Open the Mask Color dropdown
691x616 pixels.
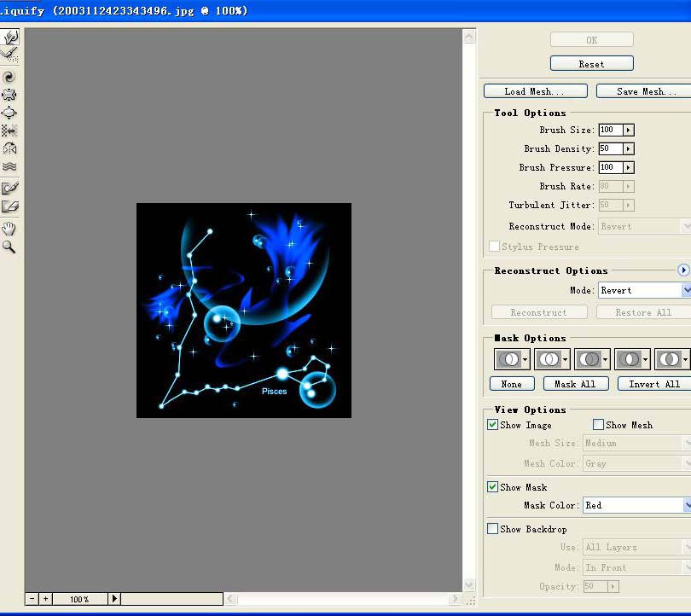click(687, 505)
